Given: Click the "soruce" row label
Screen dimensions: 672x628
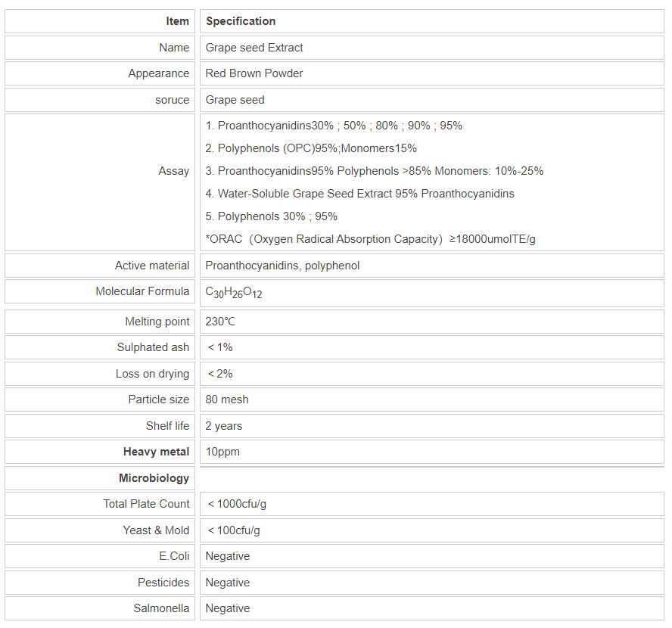Looking at the screenshot, I should [173, 100].
